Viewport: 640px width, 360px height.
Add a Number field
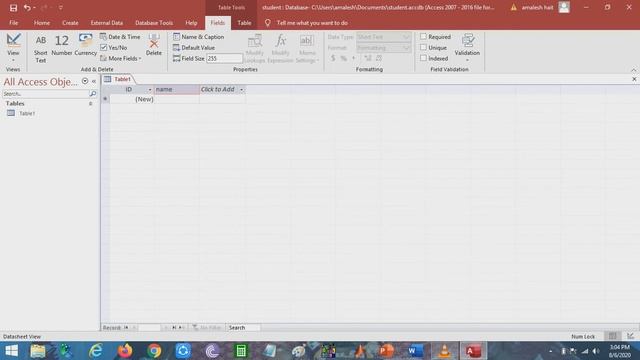(62, 45)
